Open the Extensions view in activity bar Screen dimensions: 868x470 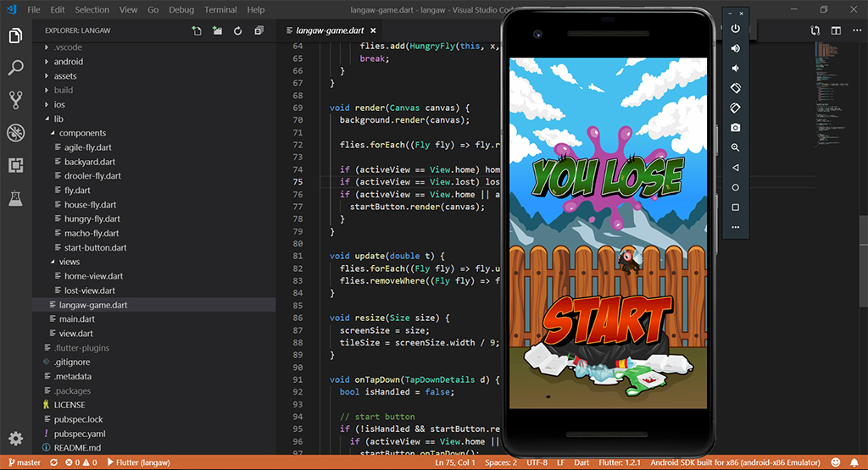tap(15, 165)
